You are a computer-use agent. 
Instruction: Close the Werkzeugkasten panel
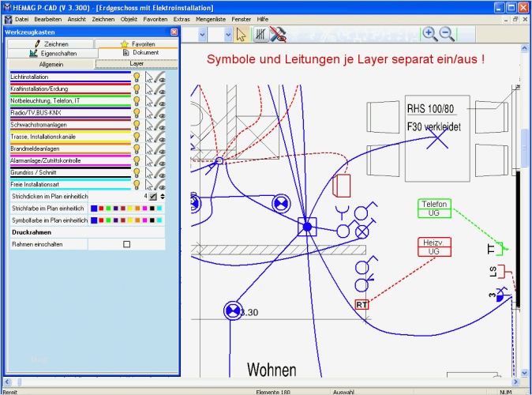174,32
